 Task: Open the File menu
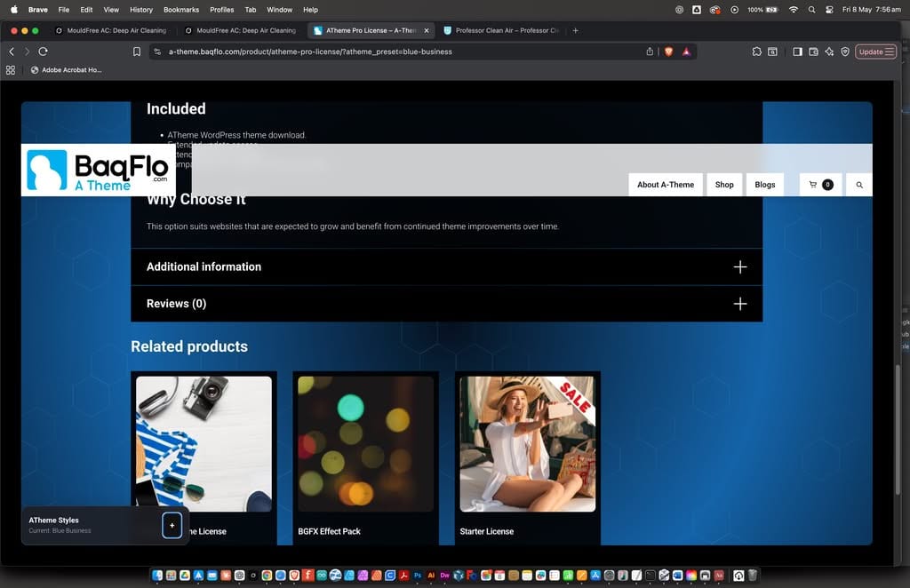coord(64,10)
